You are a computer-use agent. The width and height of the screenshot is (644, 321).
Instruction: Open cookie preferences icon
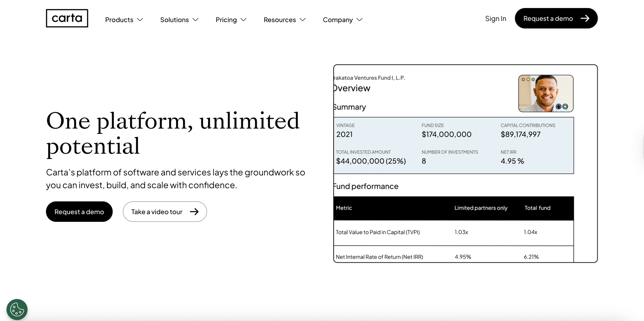click(x=17, y=309)
